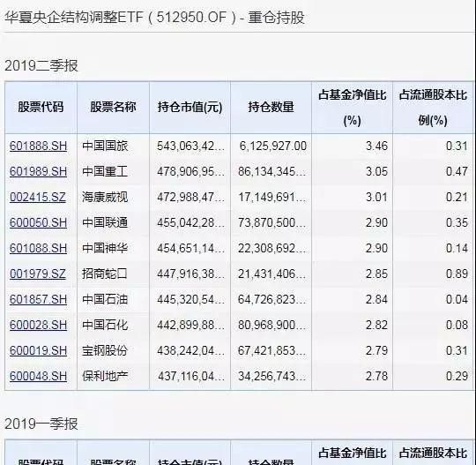The image size is (476, 465).
Task: Click net value ratio 3.46
Action: (376, 146)
